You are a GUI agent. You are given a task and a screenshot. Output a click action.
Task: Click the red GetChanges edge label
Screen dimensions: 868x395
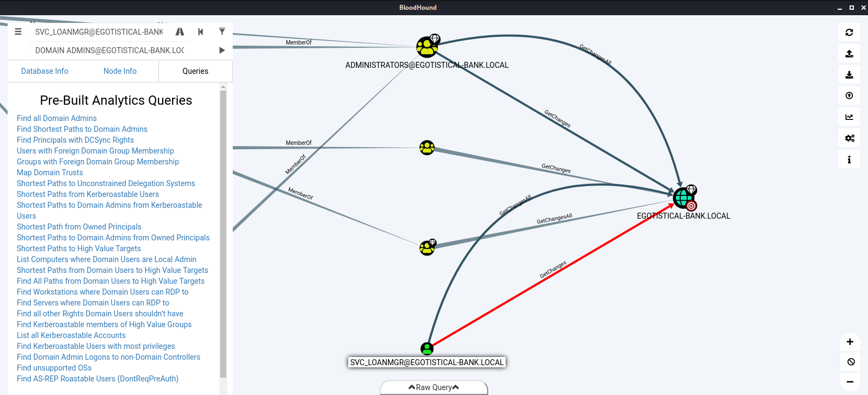tap(553, 270)
